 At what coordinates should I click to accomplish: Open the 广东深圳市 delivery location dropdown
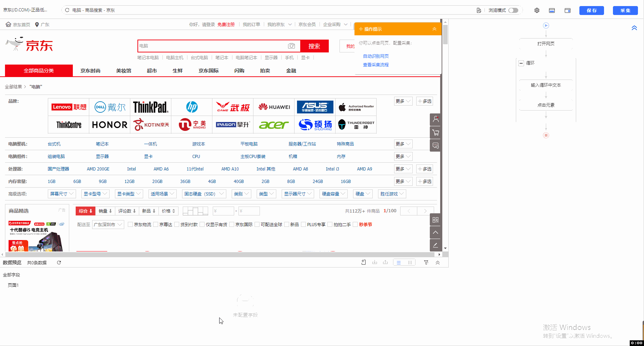(108, 225)
